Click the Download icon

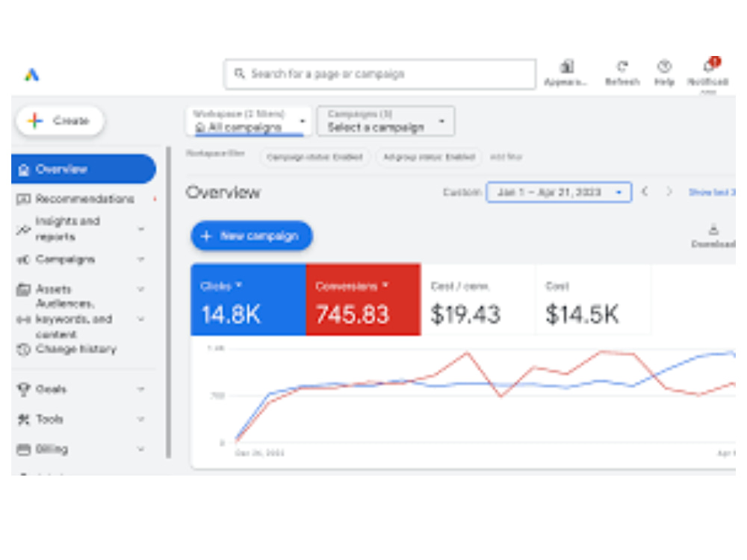tap(713, 230)
